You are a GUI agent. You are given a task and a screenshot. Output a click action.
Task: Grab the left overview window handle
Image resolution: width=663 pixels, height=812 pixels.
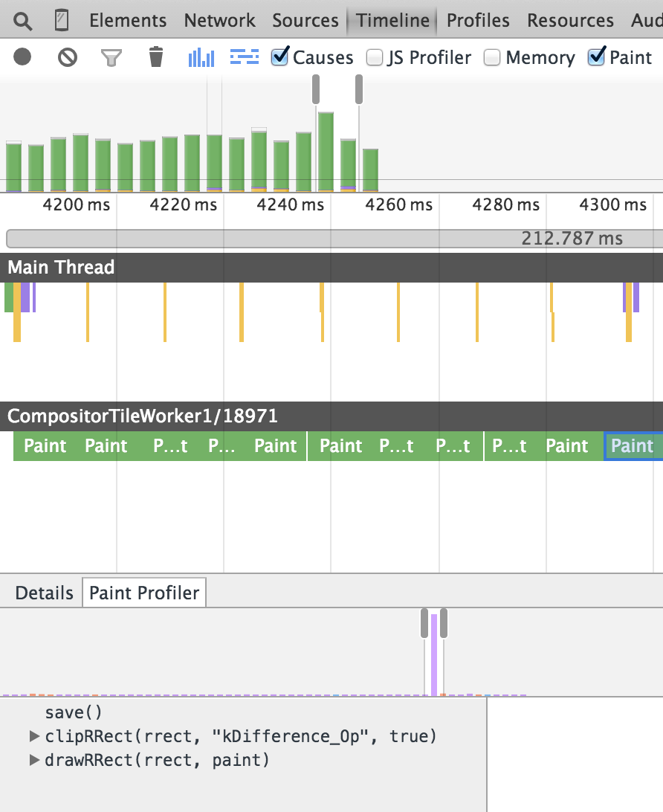point(316,89)
